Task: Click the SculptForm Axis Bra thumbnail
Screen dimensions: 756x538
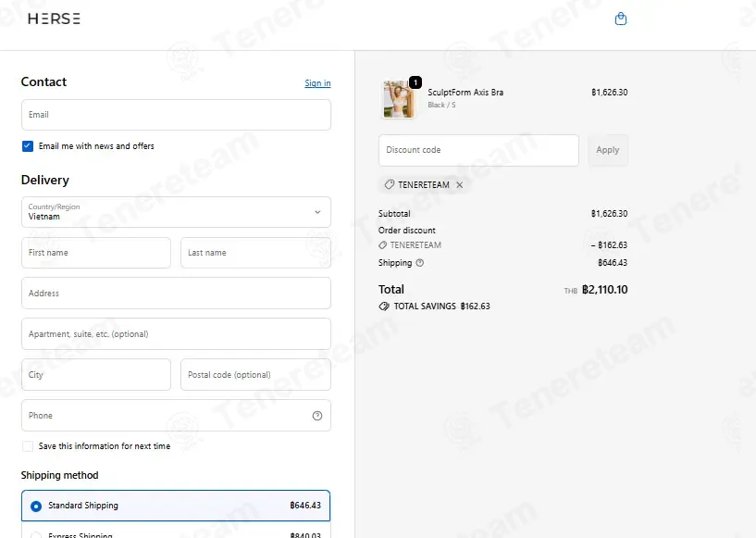Action: (x=398, y=99)
